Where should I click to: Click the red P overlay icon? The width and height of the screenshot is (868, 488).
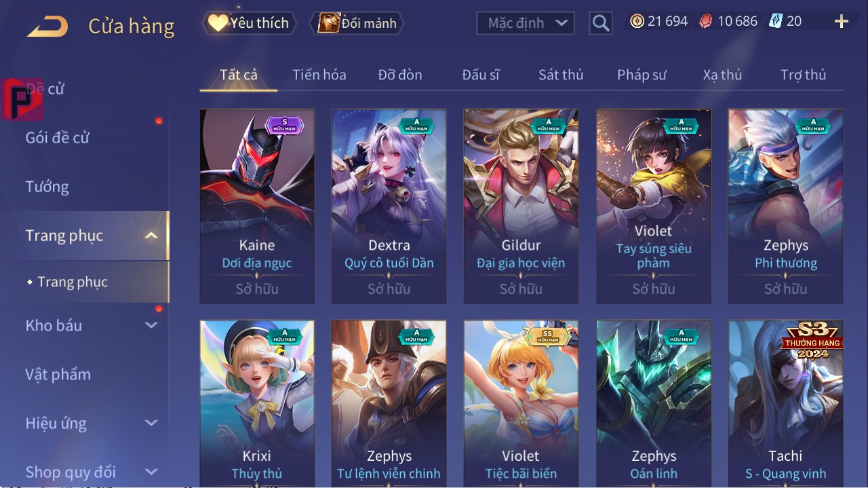pyautogui.click(x=22, y=99)
